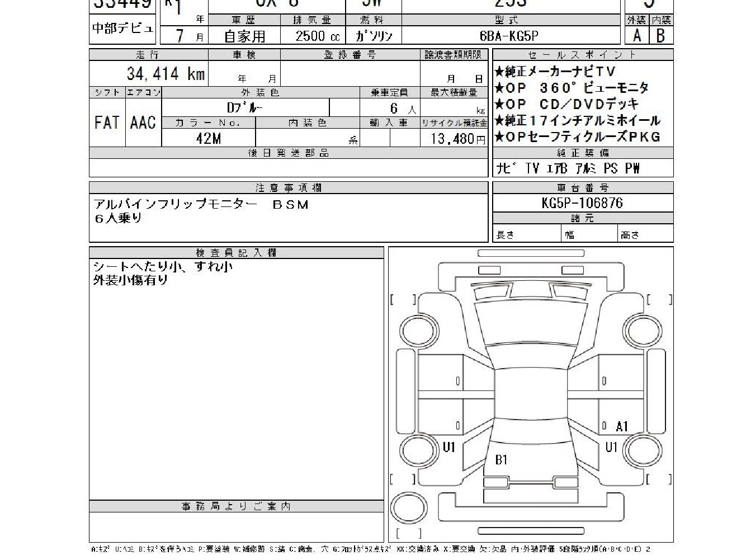
Task: Select the chassis number KG5P-106876
Action: pos(582,203)
